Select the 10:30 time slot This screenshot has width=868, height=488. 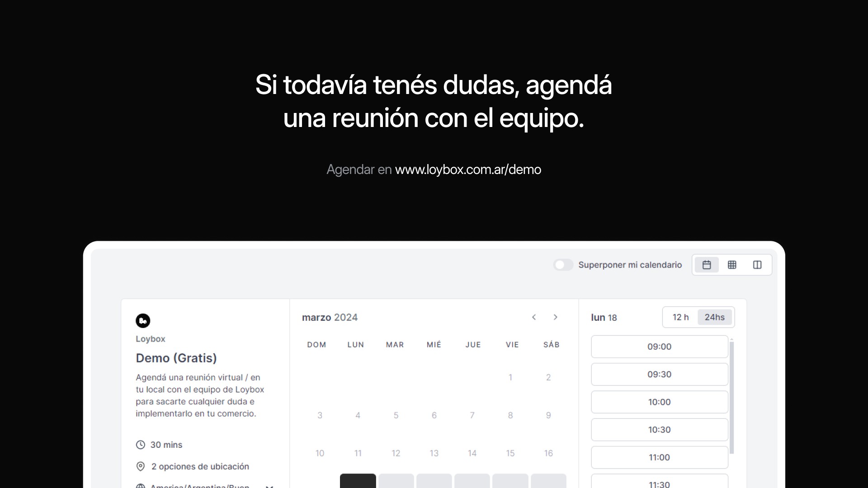coord(659,430)
